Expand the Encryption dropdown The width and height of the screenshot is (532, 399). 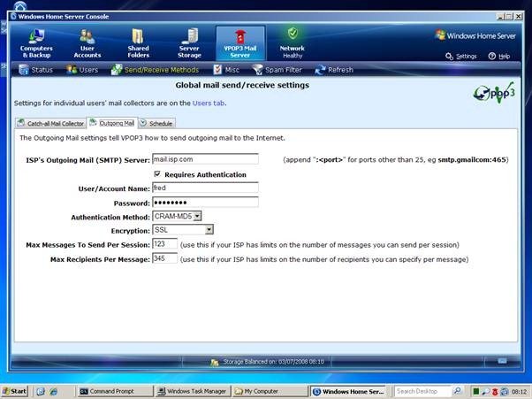click(x=209, y=229)
